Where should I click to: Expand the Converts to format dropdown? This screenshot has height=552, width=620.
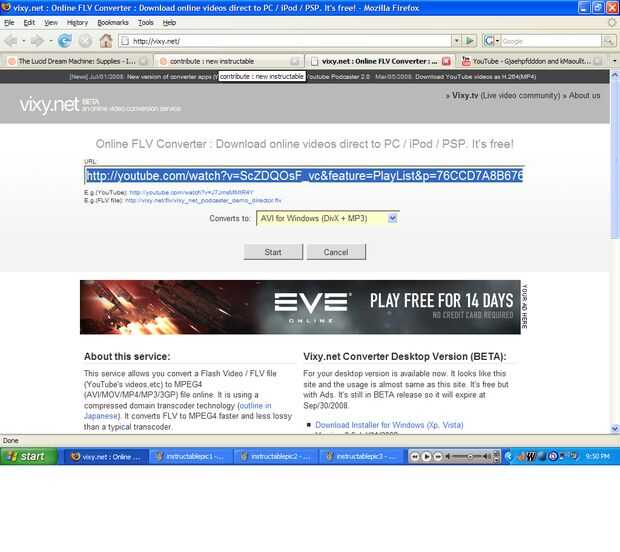pos(392,218)
